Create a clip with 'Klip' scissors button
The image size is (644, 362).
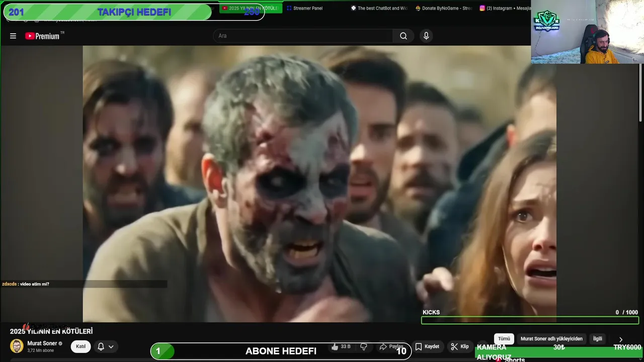point(460,346)
